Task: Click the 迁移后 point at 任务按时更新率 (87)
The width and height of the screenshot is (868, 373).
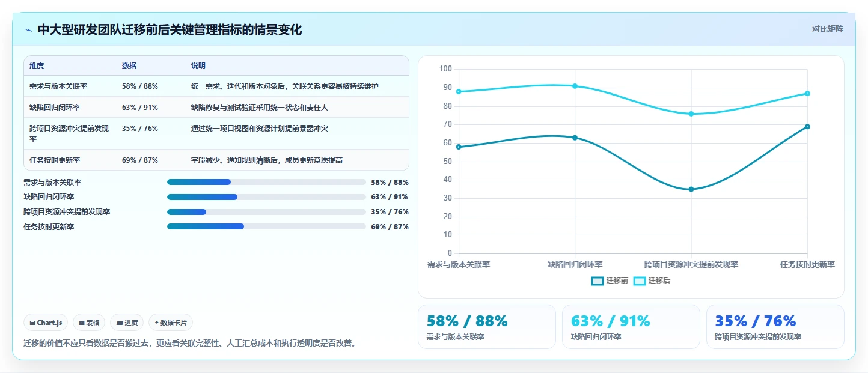Action: point(807,94)
